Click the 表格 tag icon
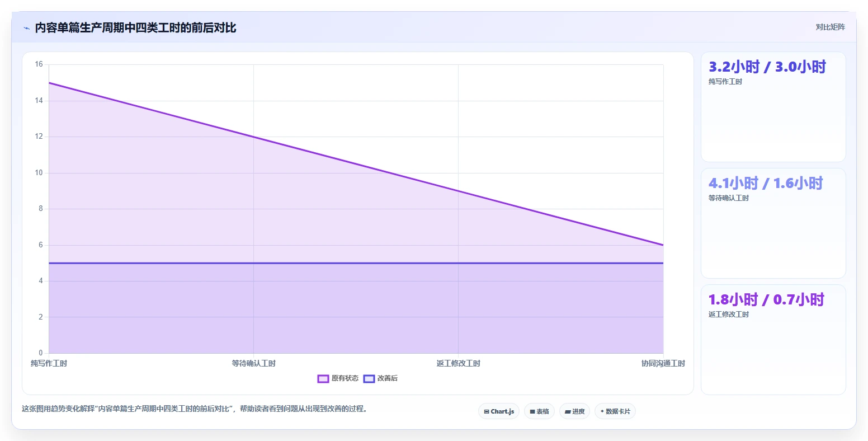868x441 pixels. pos(532,411)
